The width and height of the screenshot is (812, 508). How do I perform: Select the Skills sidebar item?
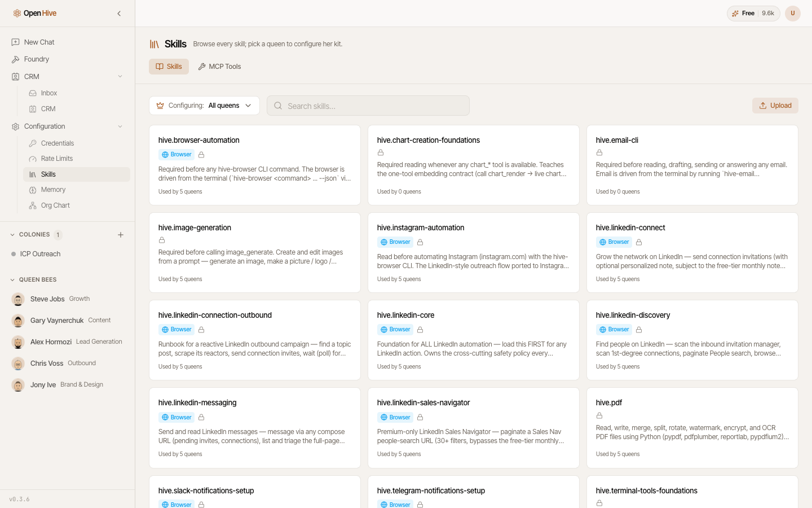coord(76,174)
